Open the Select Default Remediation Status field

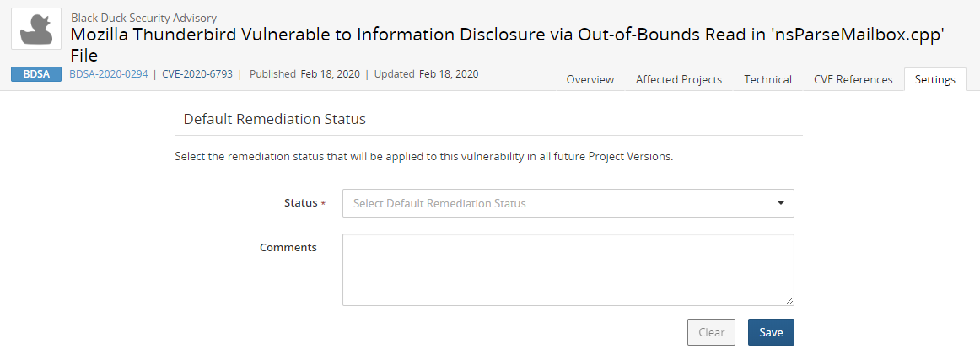[x=557, y=203]
